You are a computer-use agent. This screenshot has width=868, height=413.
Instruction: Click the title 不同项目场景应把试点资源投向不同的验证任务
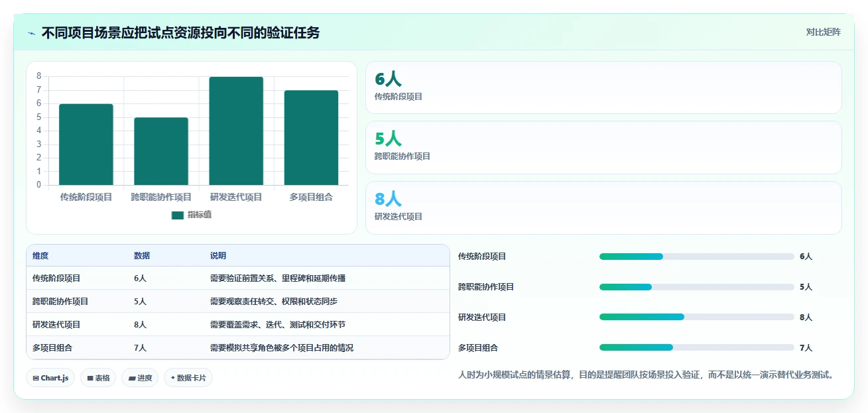pyautogui.click(x=180, y=32)
